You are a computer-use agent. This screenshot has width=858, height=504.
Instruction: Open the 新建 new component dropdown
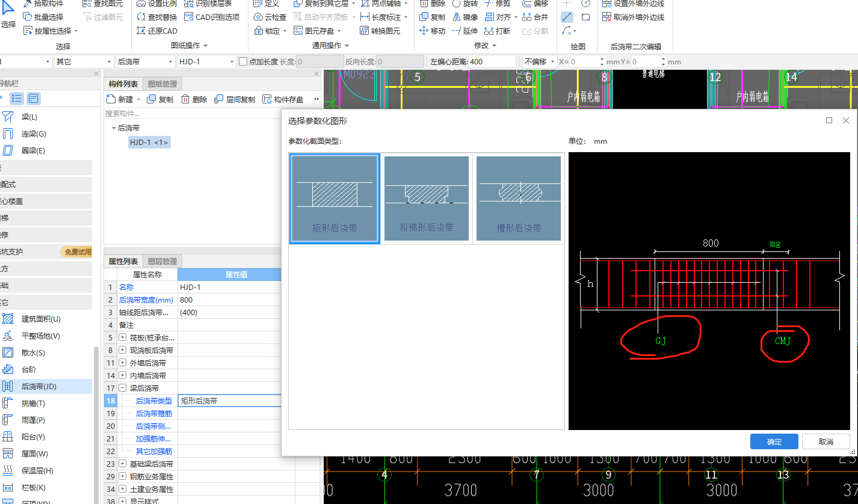click(x=138, y=100)
